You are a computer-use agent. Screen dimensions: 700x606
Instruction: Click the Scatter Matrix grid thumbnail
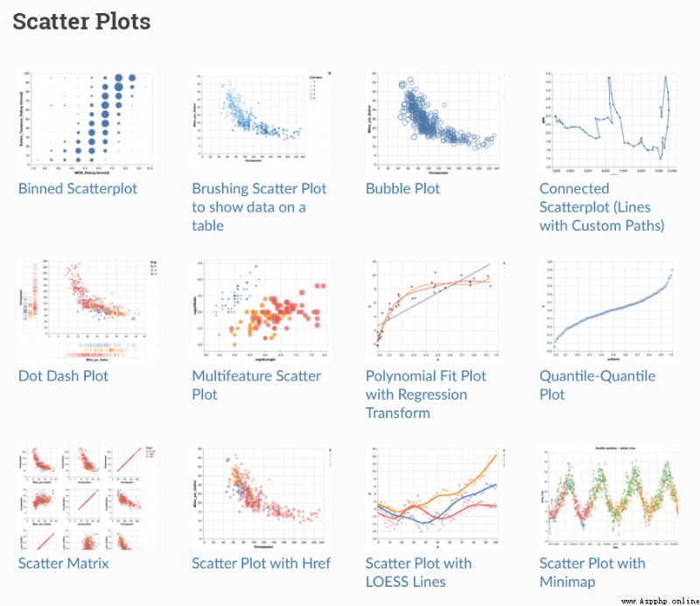click(87, 498)
